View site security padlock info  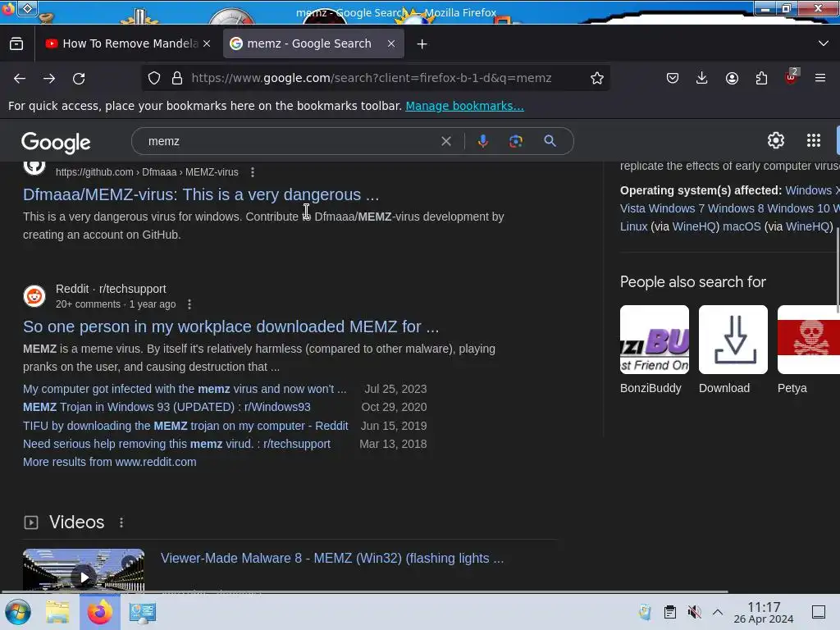point(177,78)
